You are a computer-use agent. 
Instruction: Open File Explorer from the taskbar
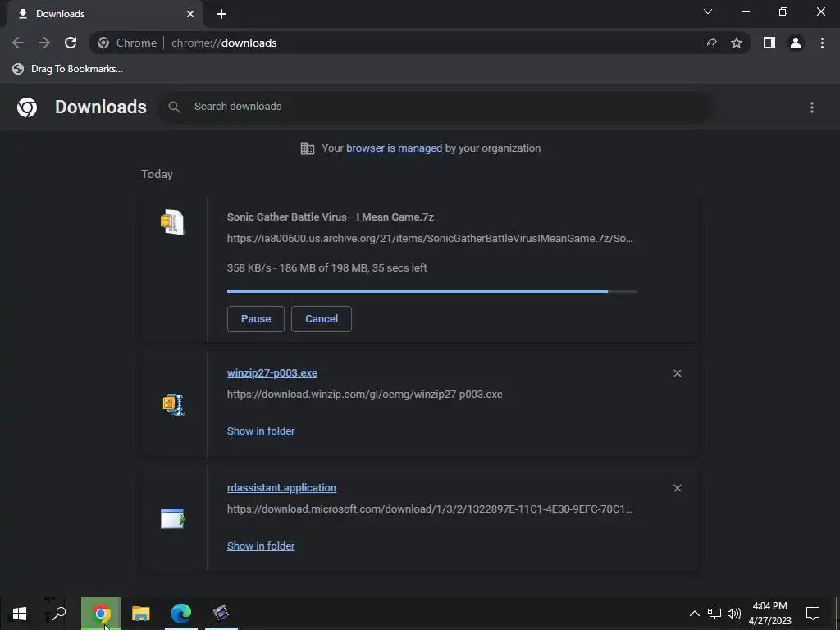click(x=141, y=614)
